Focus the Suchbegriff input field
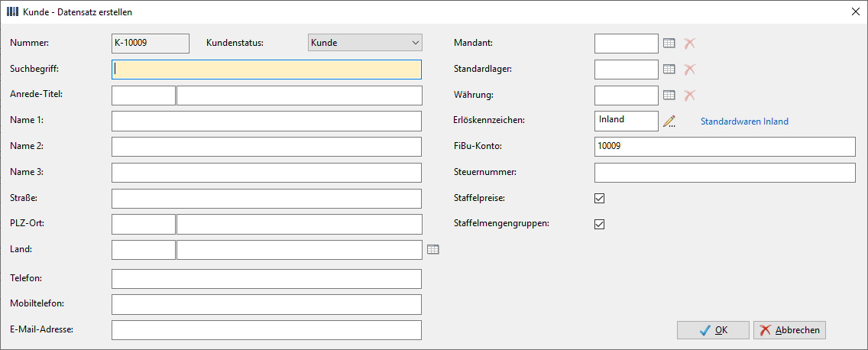This screenshot has width=868, height=350. pos(267,70)
